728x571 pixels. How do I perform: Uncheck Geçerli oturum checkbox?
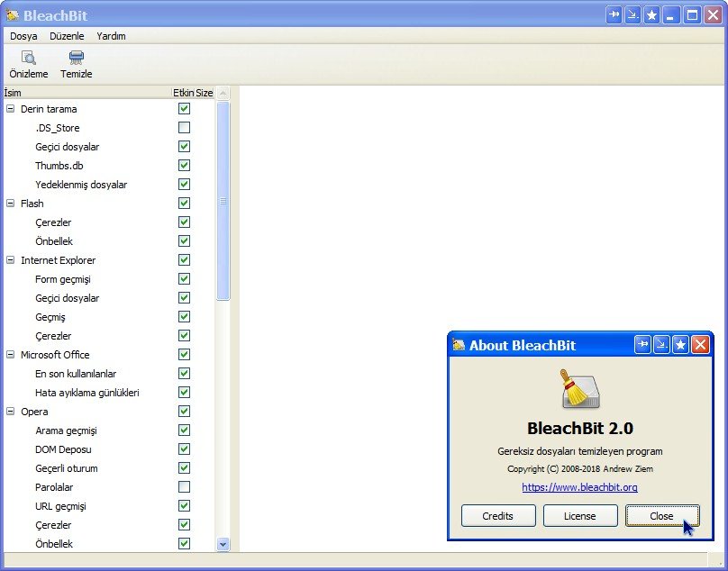tap(185, 468)
